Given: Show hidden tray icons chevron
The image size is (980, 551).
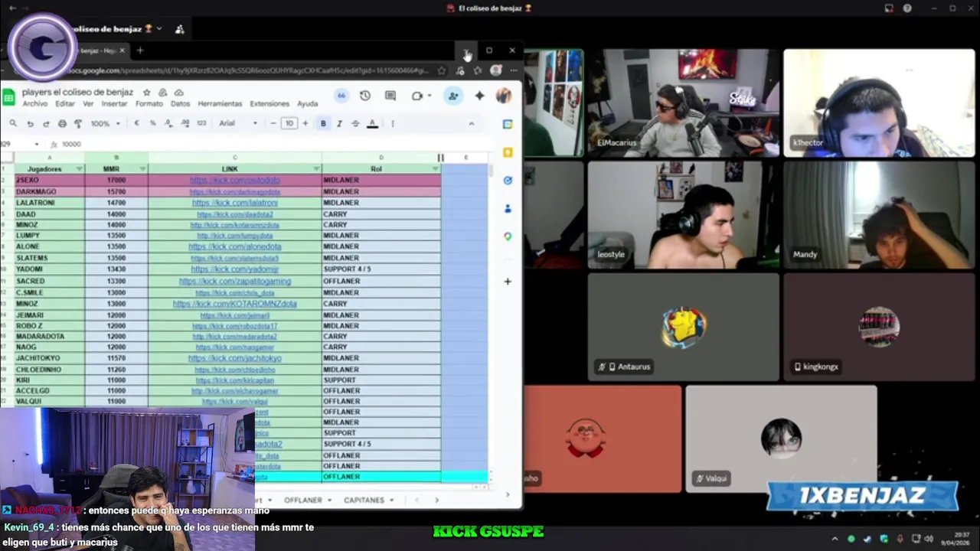Looking at the screenshot, I should pos(836,539).
